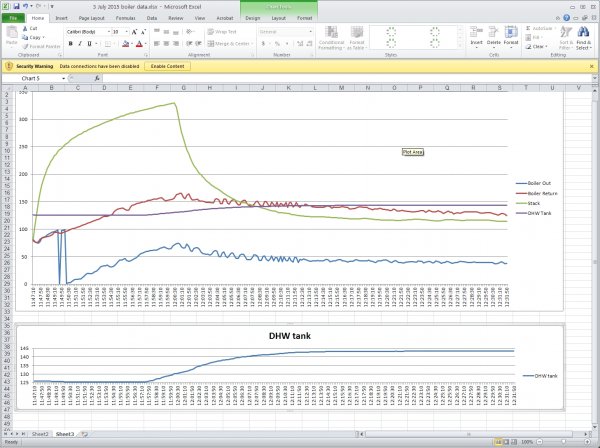The height and width of the screenshot is (448, 600).
Task: Switch to the Page Layout tab
Action: click(x=91, y=18)
